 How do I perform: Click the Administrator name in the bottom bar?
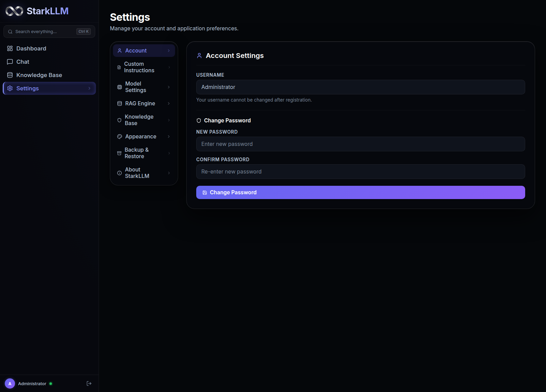tap(32, 383)
